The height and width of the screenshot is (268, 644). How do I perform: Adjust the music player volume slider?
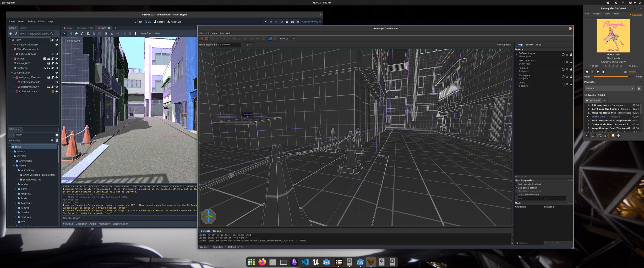(635, 72)
